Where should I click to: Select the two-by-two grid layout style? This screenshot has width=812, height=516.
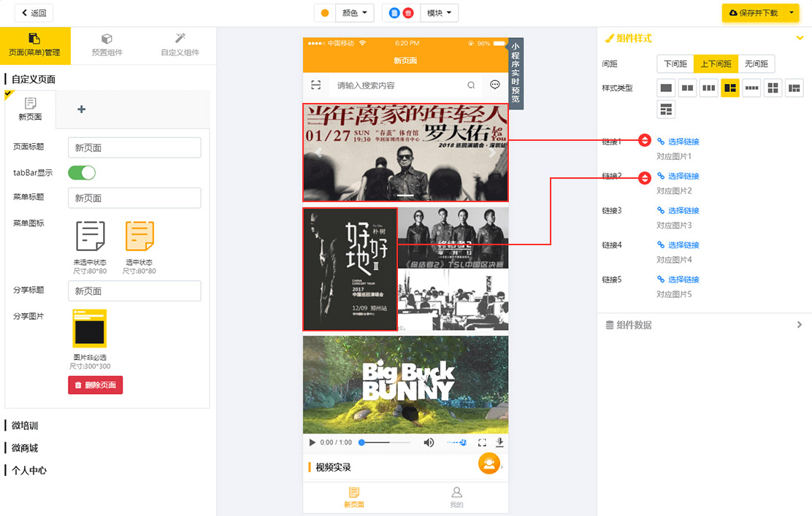(x=773, y=88)
